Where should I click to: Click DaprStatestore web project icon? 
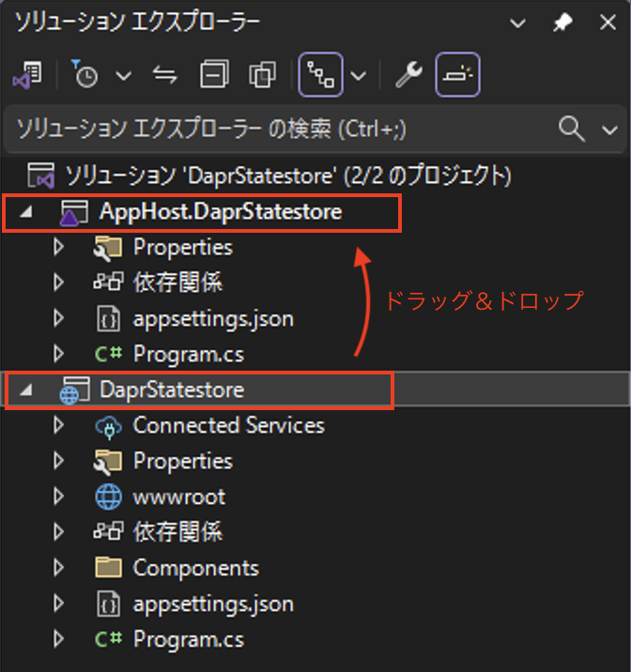[x=74, y=390]
